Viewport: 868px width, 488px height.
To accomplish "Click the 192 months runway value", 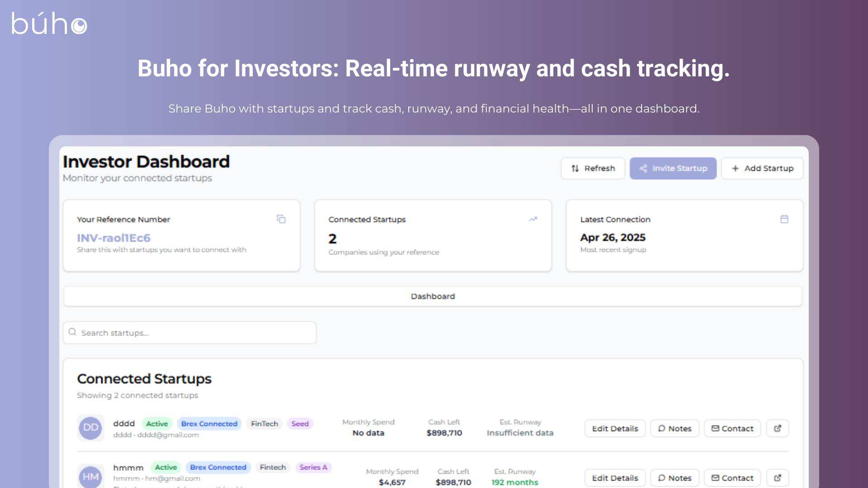I will [x=515, y=482].
